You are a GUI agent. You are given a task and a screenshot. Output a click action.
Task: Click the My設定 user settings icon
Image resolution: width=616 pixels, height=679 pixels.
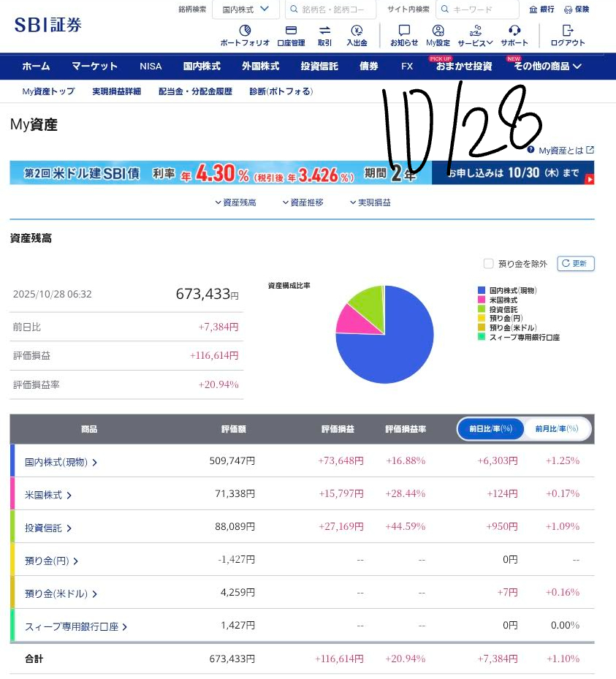point(438,31)
